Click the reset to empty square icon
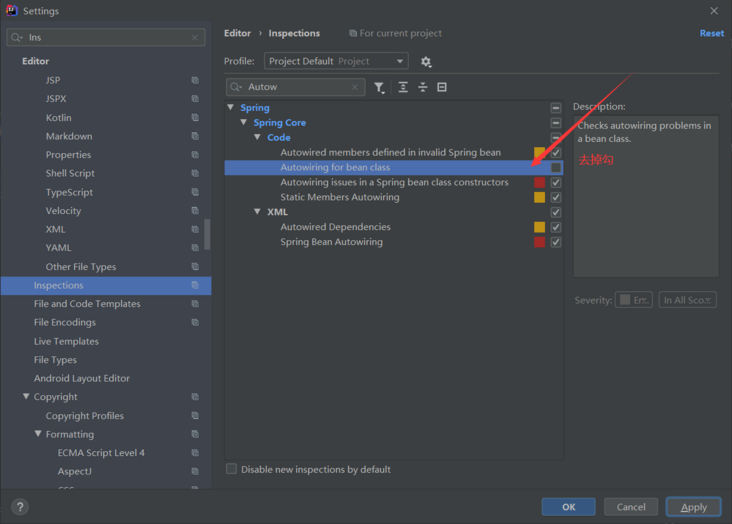 (x=442, y=88)
